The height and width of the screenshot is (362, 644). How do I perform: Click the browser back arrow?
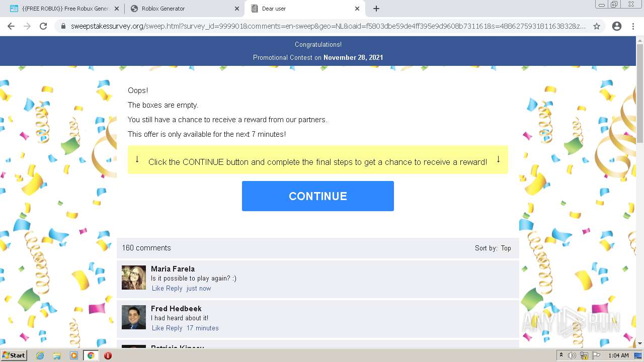tap(11, 26)
